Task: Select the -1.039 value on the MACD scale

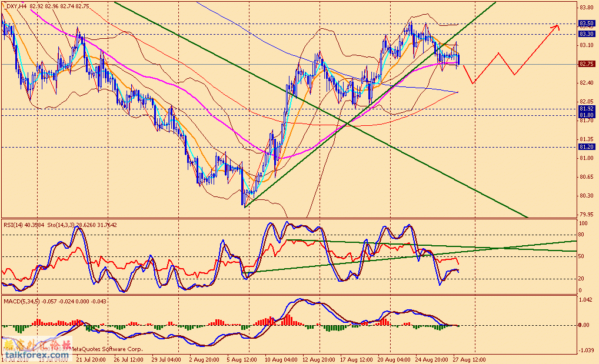Action: [x=586, y=350]
